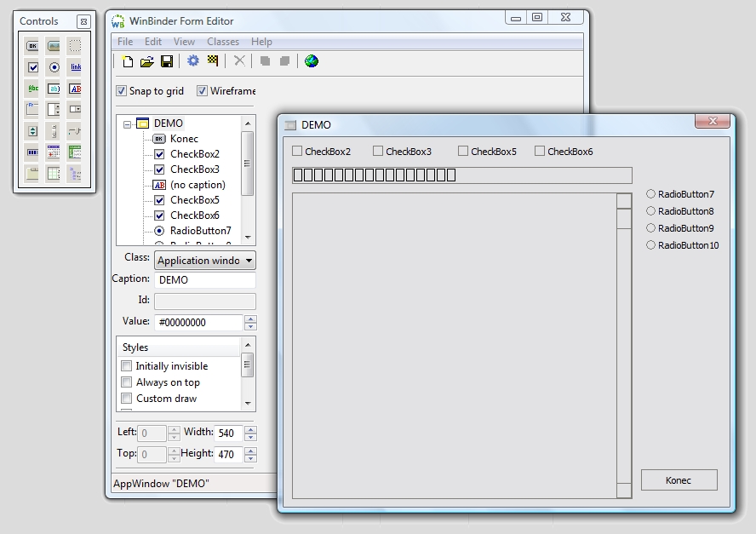Open the Classes menu
Viewport: 756px width, 534px height.
pos(223,42)
